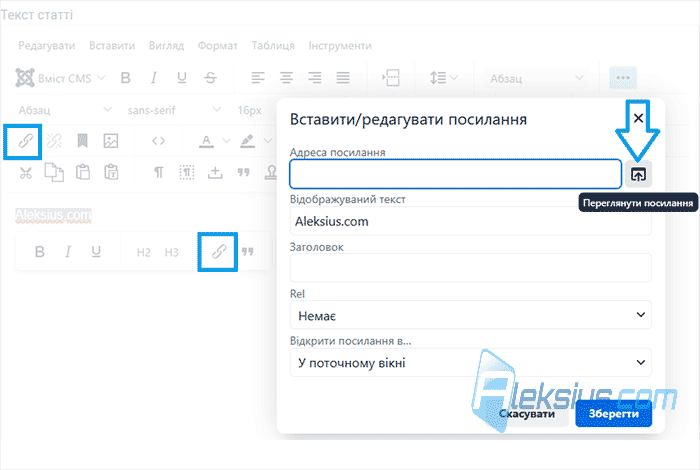Insert a page break

click(391, 78)
